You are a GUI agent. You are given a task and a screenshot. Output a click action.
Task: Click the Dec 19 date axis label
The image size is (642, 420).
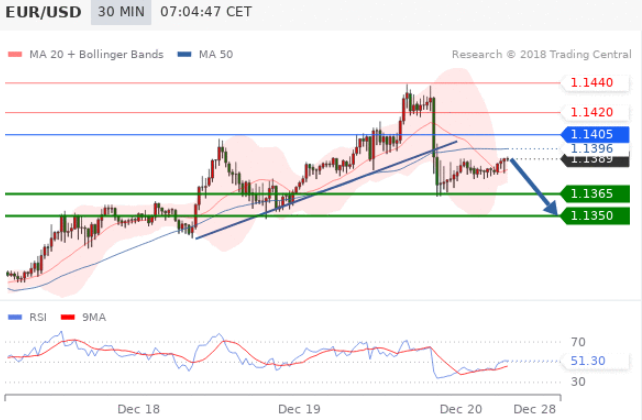[299, 409]
